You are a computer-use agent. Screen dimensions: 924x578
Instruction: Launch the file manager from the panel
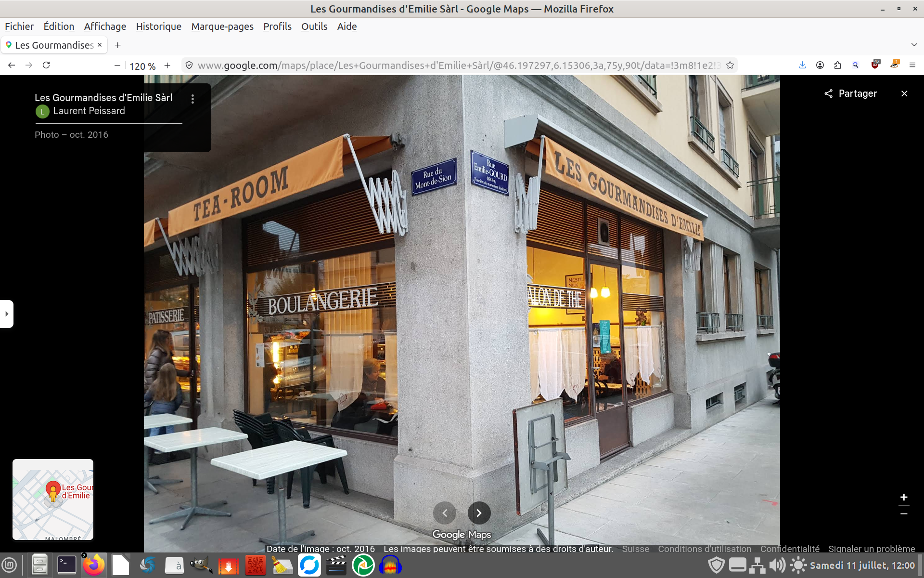(39, 565)
